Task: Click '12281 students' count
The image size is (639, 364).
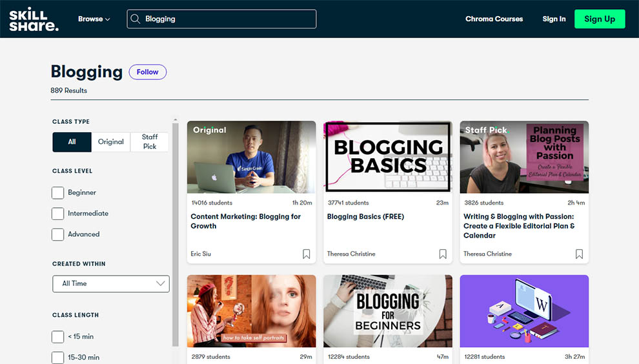Action: coord(485,357)
